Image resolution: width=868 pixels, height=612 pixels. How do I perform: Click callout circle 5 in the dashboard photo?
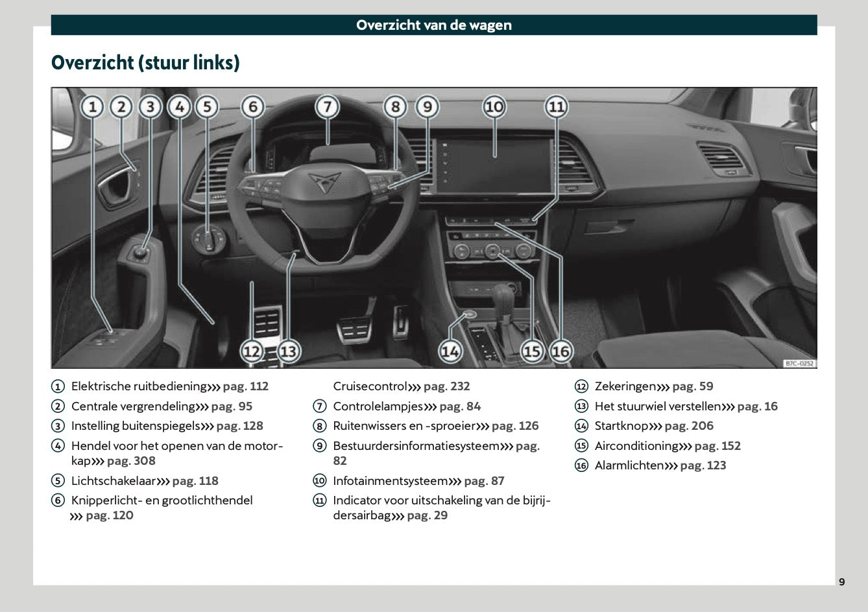click(x=207, y=106)
